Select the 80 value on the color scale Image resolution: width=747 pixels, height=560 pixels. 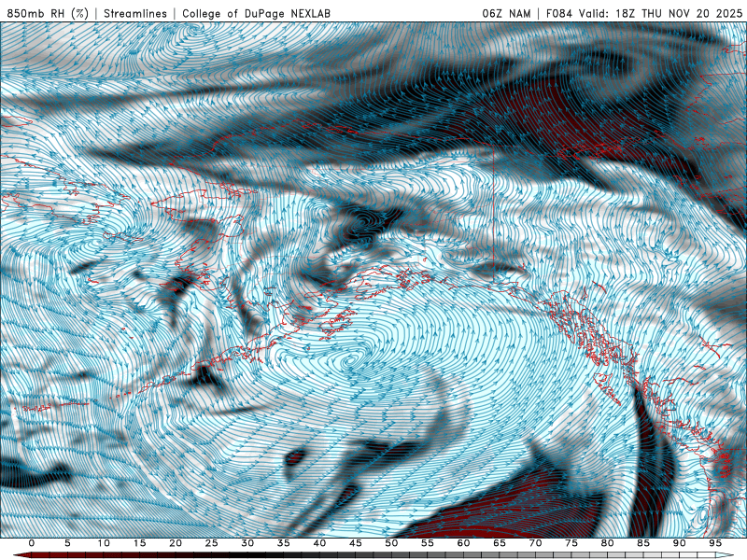point(608,543)
